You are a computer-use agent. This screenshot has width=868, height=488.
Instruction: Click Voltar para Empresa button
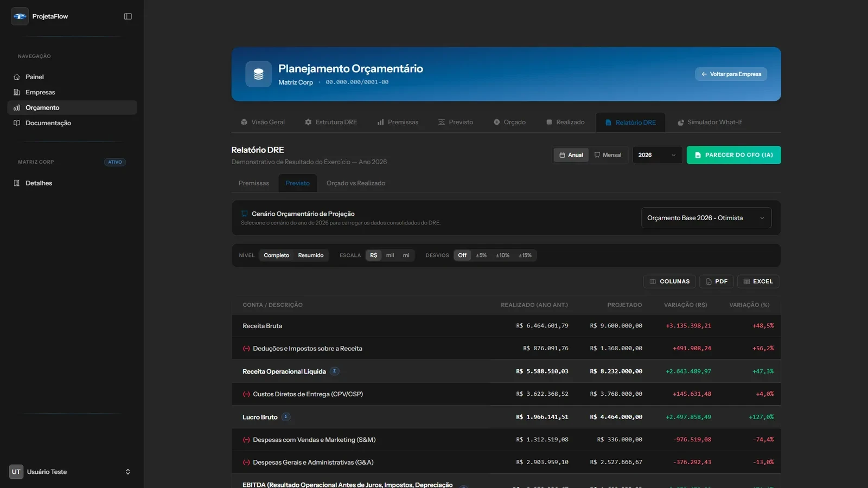(731, 74)
